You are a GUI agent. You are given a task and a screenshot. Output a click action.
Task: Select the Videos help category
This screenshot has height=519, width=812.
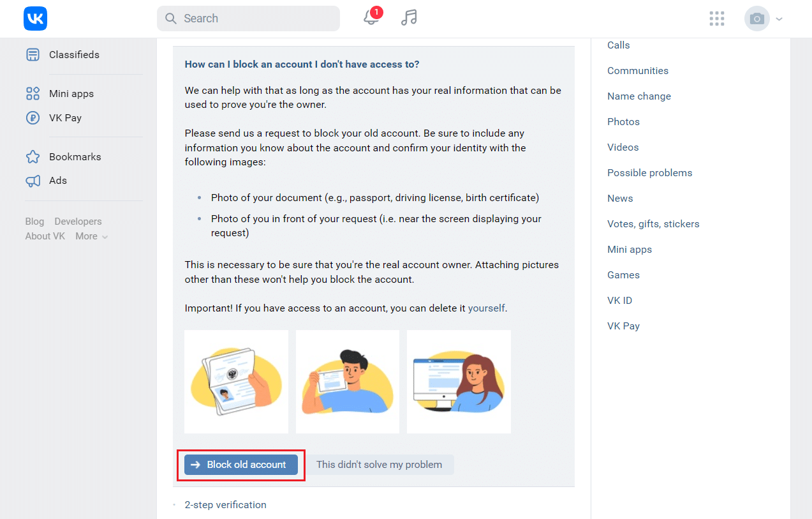(623, 147)
